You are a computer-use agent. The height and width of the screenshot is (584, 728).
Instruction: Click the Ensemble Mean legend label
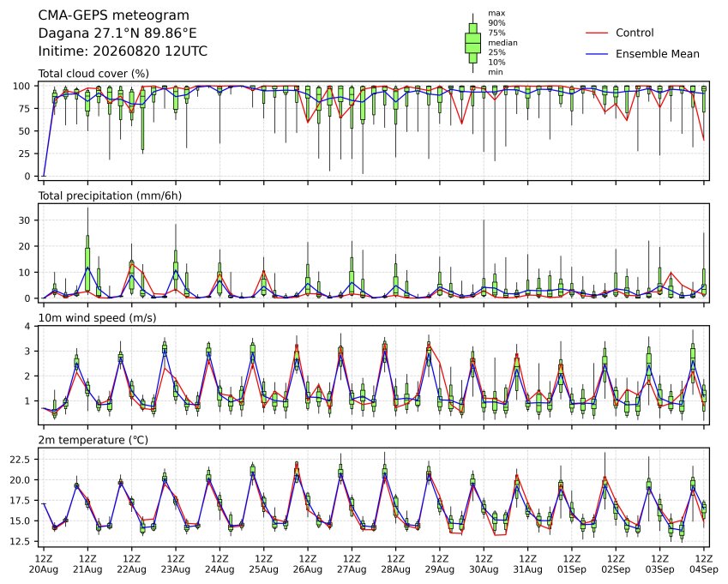(x=658, y=54)
